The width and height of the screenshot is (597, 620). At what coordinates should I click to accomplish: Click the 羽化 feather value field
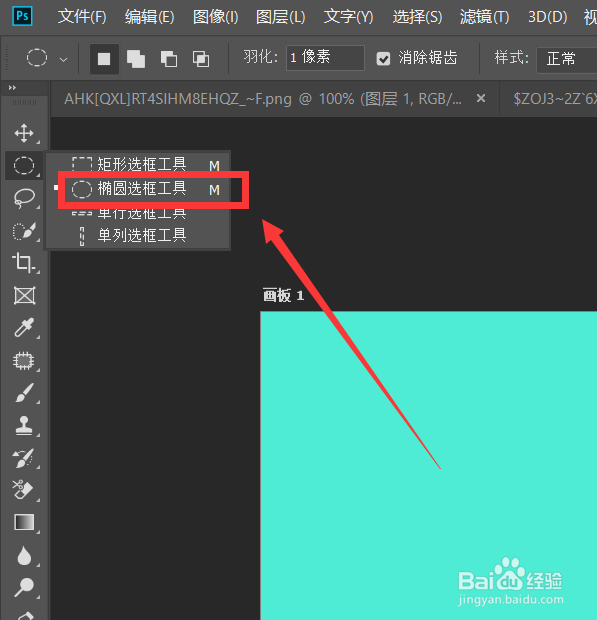click(325, 58)
